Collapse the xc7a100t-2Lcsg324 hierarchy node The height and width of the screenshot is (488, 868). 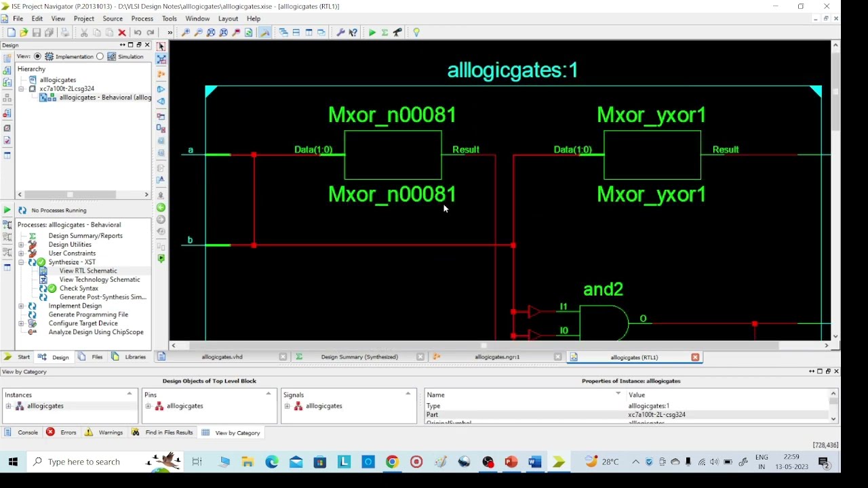[x=21, y=89]
